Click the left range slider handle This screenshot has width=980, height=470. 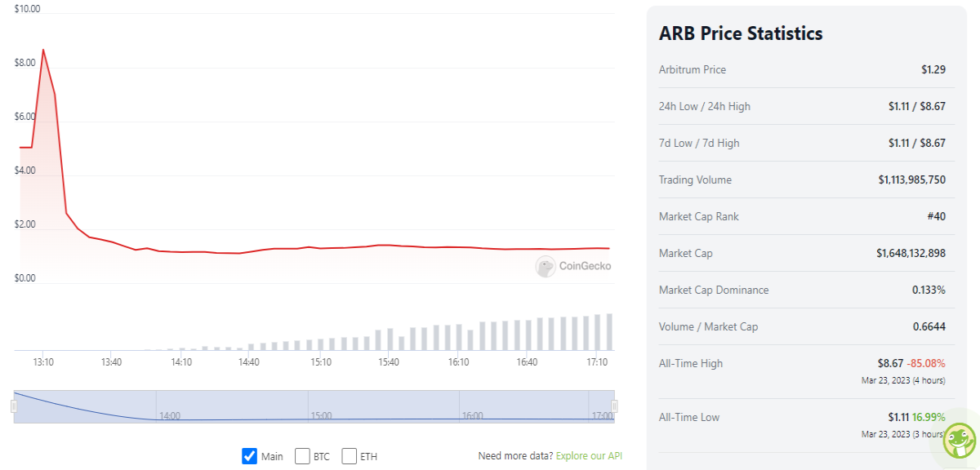pyautogui.click(x=14, y=406)
